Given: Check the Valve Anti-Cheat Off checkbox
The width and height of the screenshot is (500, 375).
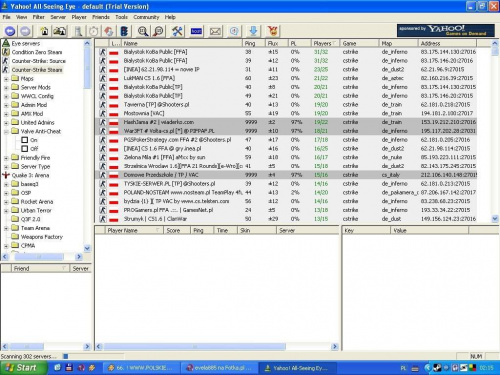Looking at the screenshot, I should pos(25,149).
